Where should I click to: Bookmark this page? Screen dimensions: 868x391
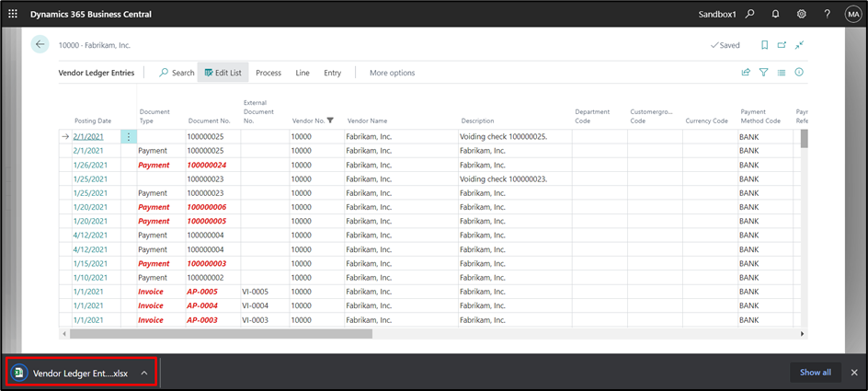(x=764, y=45)
